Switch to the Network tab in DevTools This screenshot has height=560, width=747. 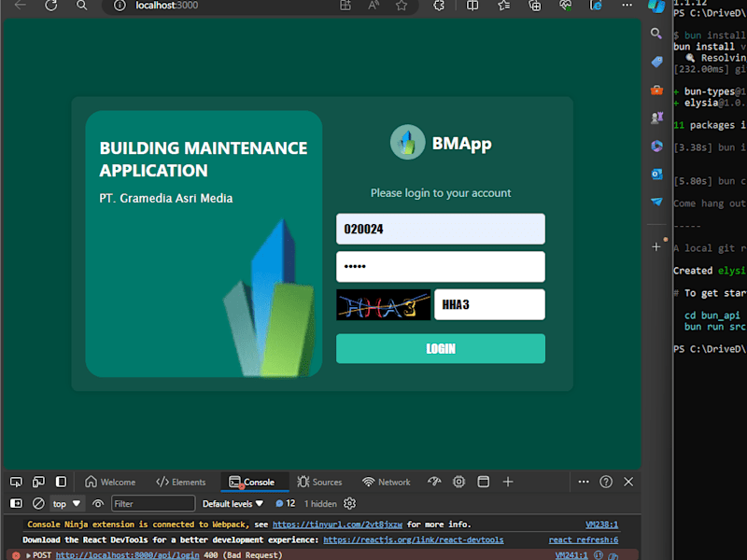(387, 482)
